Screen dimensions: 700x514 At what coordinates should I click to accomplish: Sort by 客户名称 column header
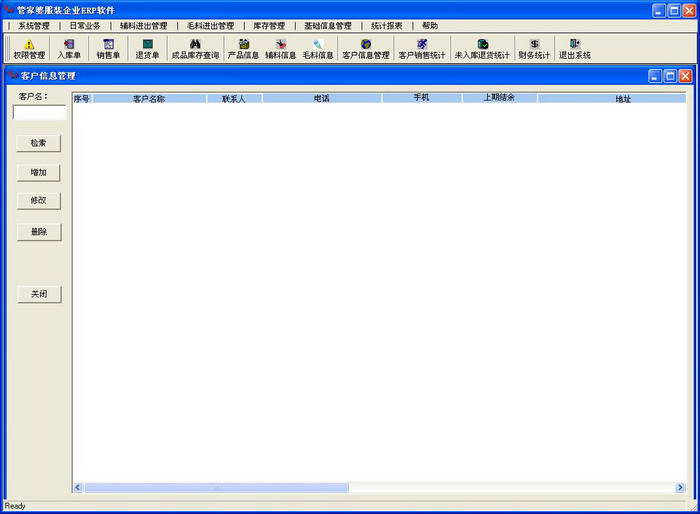point(149,99)
